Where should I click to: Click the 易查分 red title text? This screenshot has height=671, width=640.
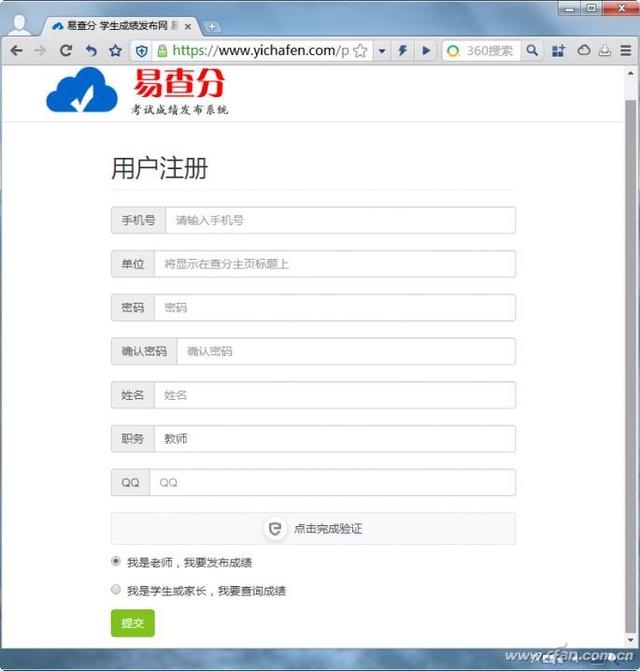tap(179, 83)
